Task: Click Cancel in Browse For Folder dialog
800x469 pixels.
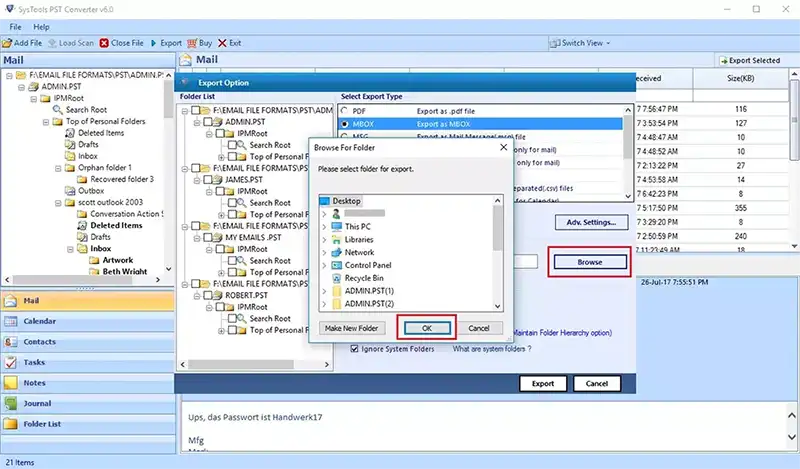Action: point(479,328)
